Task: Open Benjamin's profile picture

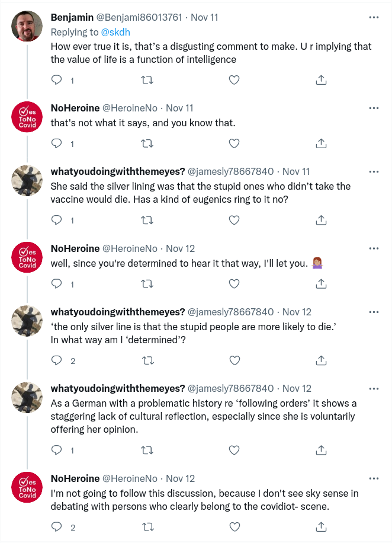Action: click(27, 26)
